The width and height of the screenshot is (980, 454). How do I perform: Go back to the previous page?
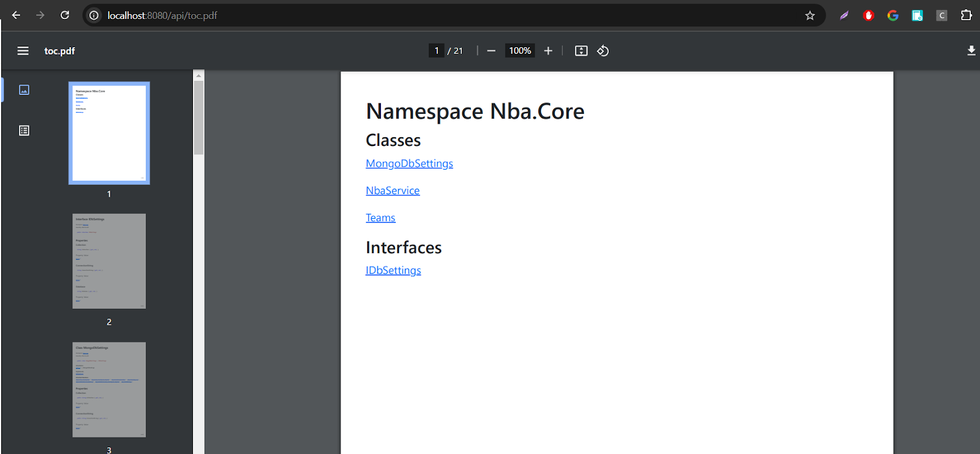click(x=17, y=15)
